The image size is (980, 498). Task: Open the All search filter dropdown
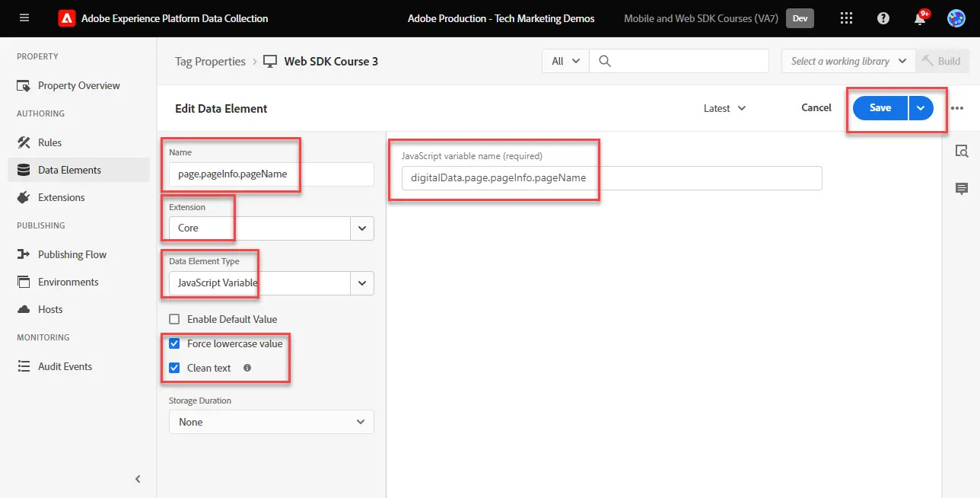click(x=565, y=61)
